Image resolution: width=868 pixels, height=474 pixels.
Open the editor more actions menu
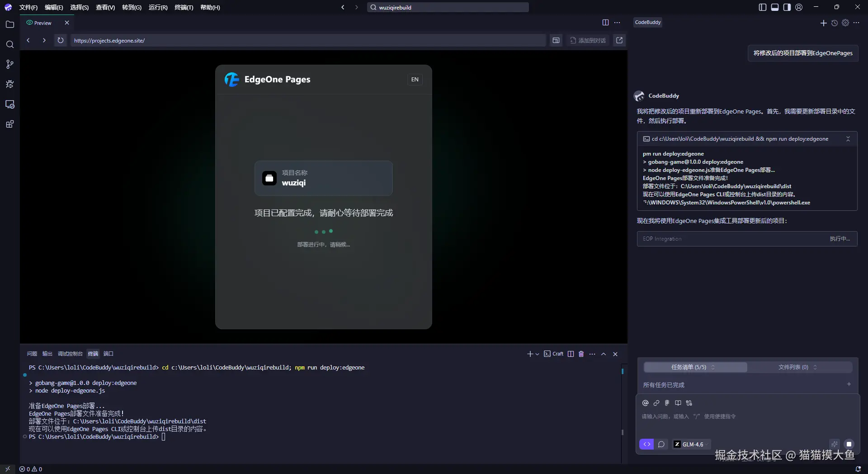coord(617,23)
